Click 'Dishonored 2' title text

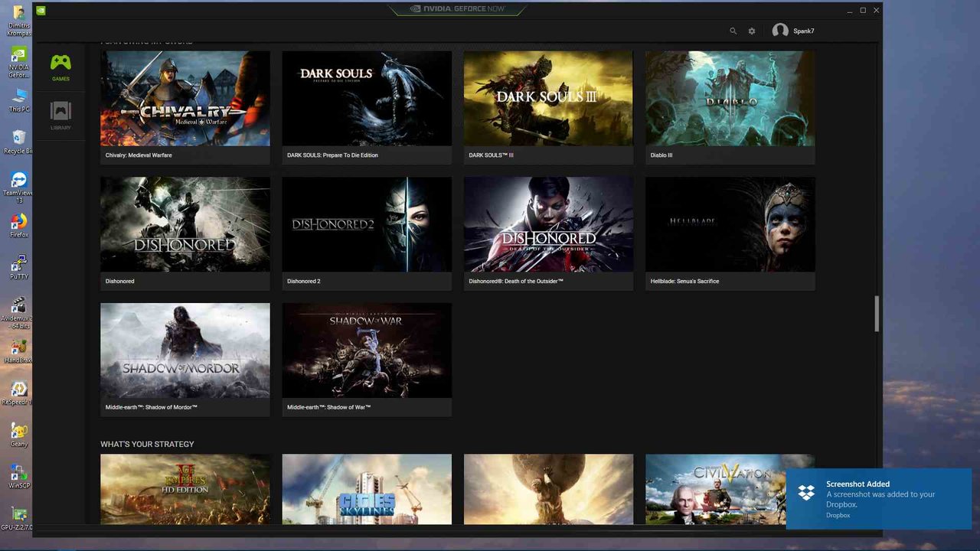tap(304, 282)
